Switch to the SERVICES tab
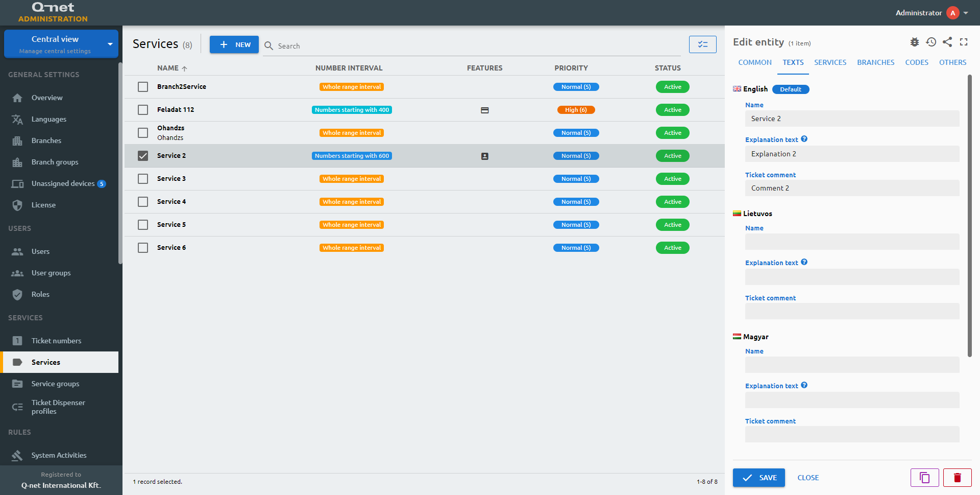The height and width of the screenshot is (495, 980). [830, 62]
